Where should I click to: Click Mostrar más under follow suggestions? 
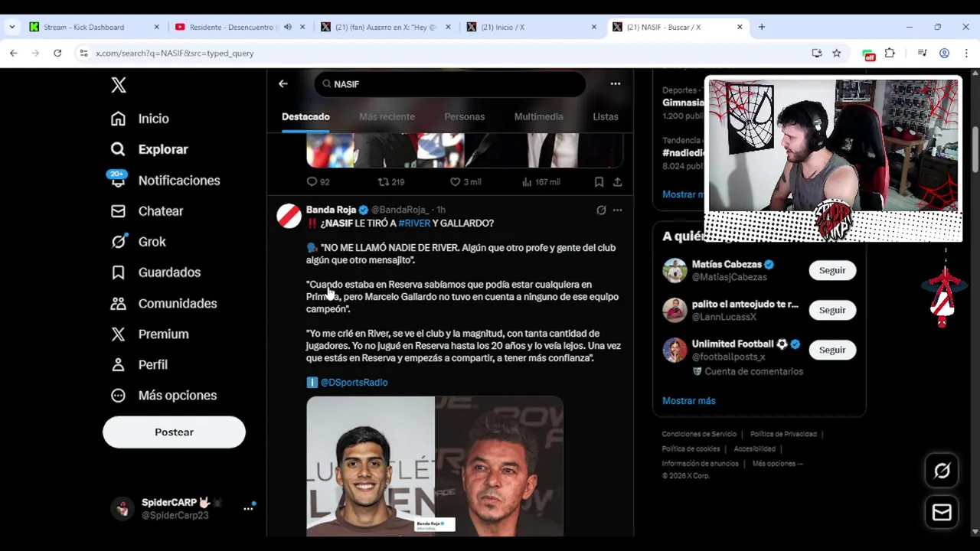point(689,401)
